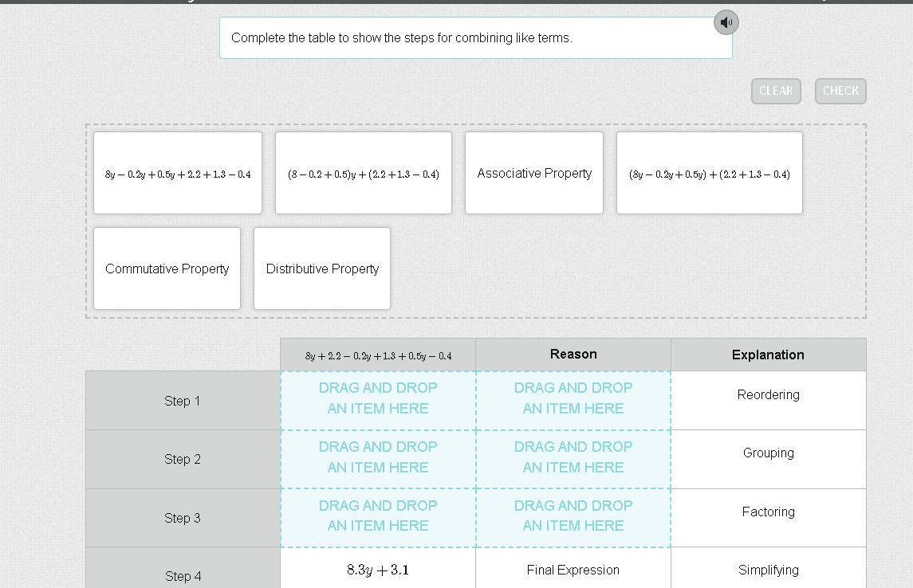Click Step 2 Reason drop zone
Image resolution: width=913 pixels, height=588 pixels.
click(x=573, y=460)
